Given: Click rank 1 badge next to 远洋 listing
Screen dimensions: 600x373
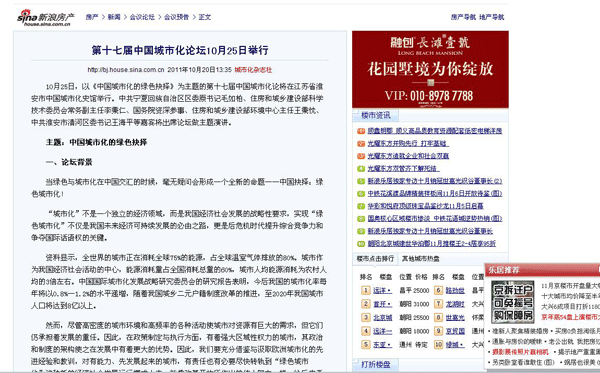Looking at the screenshot, I should (x=365, y=290).
